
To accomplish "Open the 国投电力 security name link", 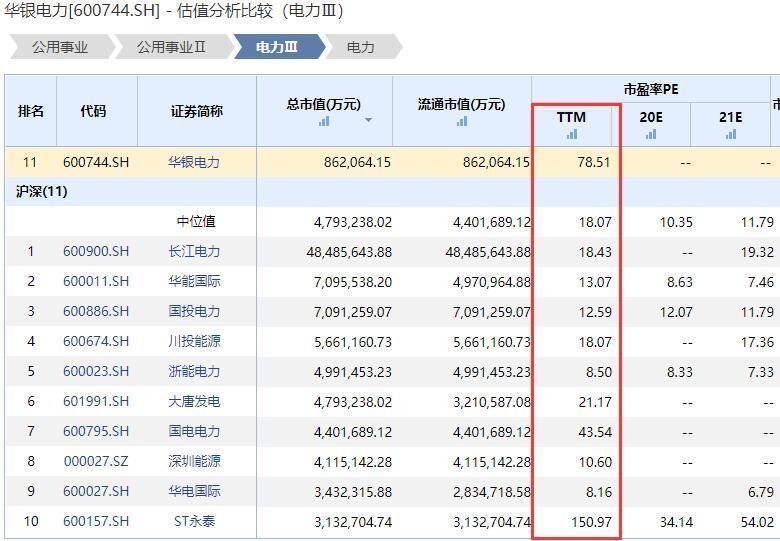I will tap(194, 311).
